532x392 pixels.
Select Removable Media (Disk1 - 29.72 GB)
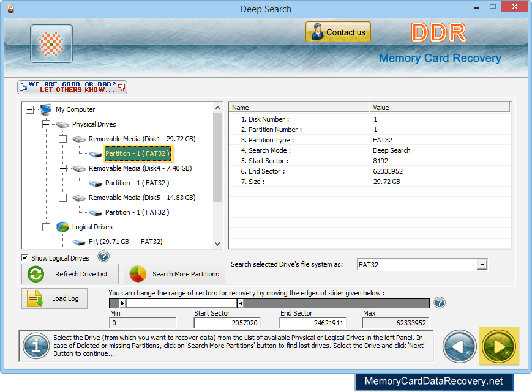(x=142, y=139)
